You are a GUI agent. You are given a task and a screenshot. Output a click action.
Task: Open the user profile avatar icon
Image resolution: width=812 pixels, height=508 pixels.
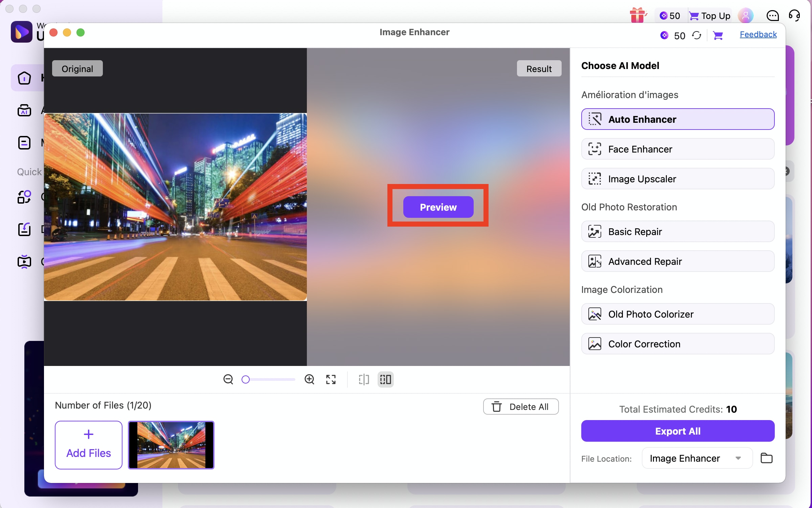click(x=746, y=15)
